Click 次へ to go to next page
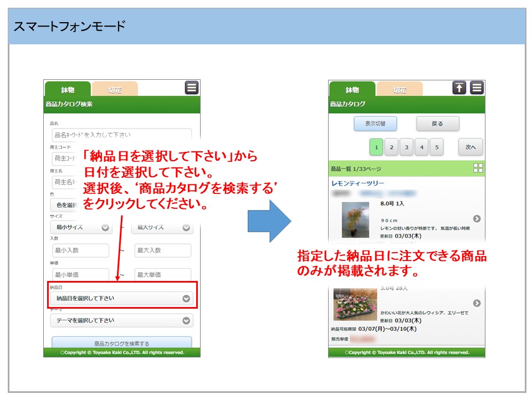This screenshot has height=399, width=532. click(x=470, y=147)
